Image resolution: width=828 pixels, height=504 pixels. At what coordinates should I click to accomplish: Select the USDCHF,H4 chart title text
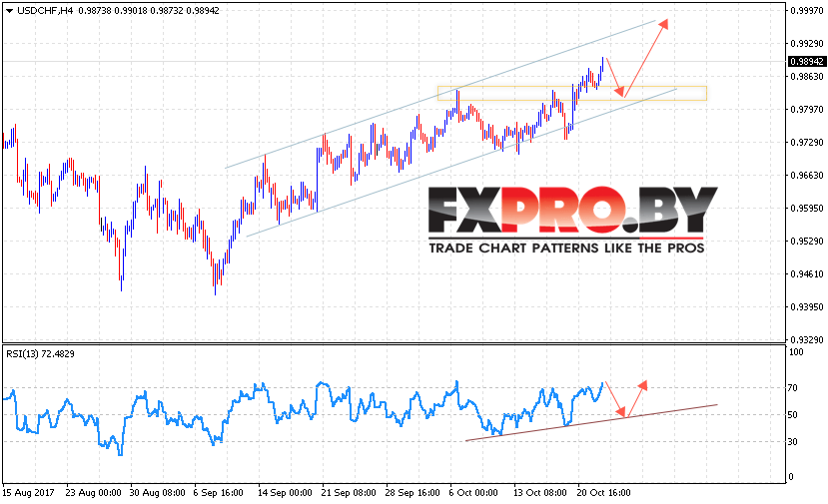pos(45,11)
